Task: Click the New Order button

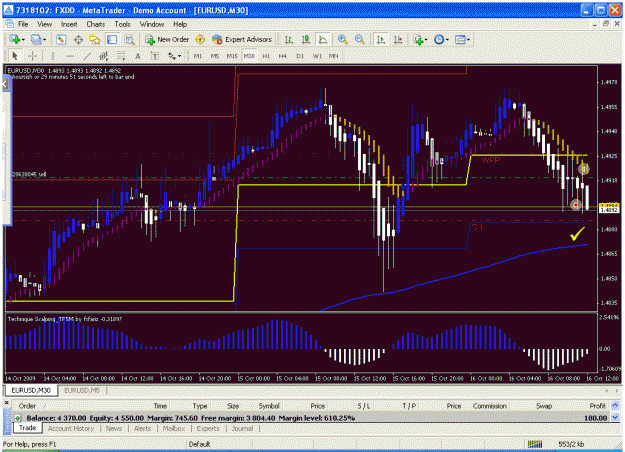Action: (167, 39)
